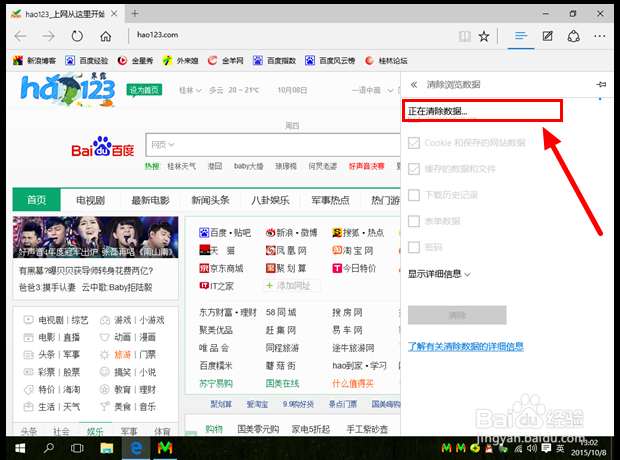Refresh the hao123 page
The width and height of the screenshot is (620, 460).
coord(77,36)
